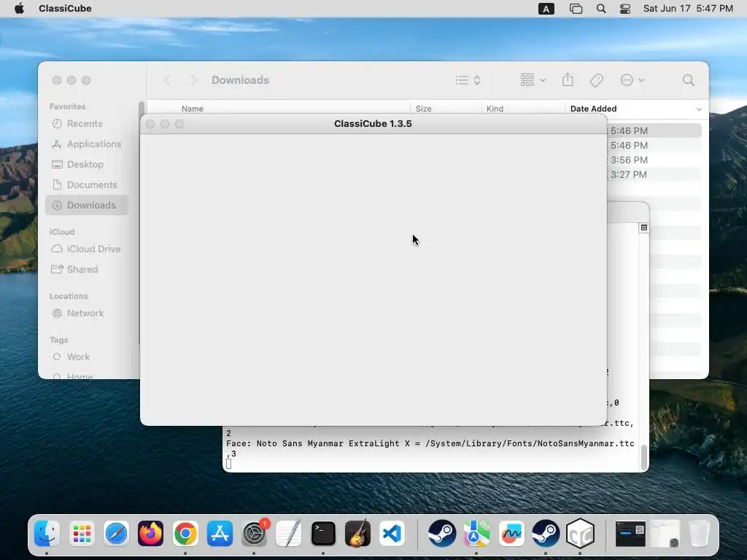Screen dimensions: 747x560
Task: Open the App Store dock icon
Action: 220,533
